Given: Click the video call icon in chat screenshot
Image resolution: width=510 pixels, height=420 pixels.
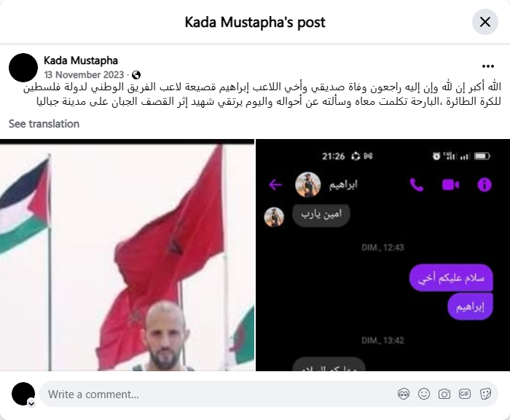Looking at the screenshot, I should coord(451,185).
